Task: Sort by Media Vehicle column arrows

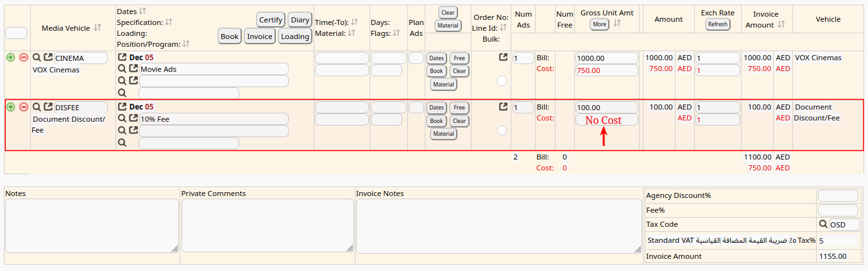Action: pyautogui.click(x=98, y=28)
